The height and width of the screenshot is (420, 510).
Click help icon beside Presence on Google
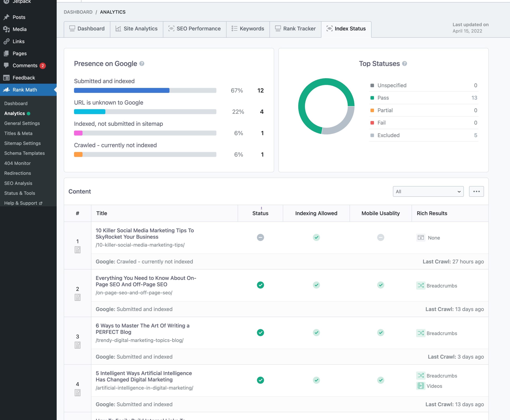tap(142, 64)
